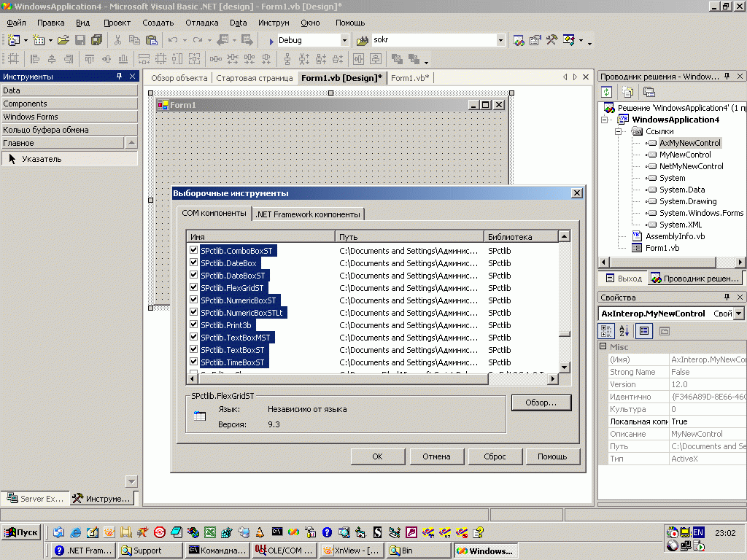Viewport: 747px width, 560px height.
Task: Open the New Project dropdown arrow
Action: click(x=26, y=41)
